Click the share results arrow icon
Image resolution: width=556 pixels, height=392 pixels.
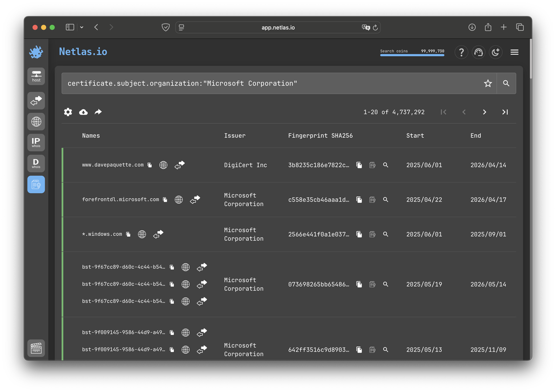tap(98, 112)
